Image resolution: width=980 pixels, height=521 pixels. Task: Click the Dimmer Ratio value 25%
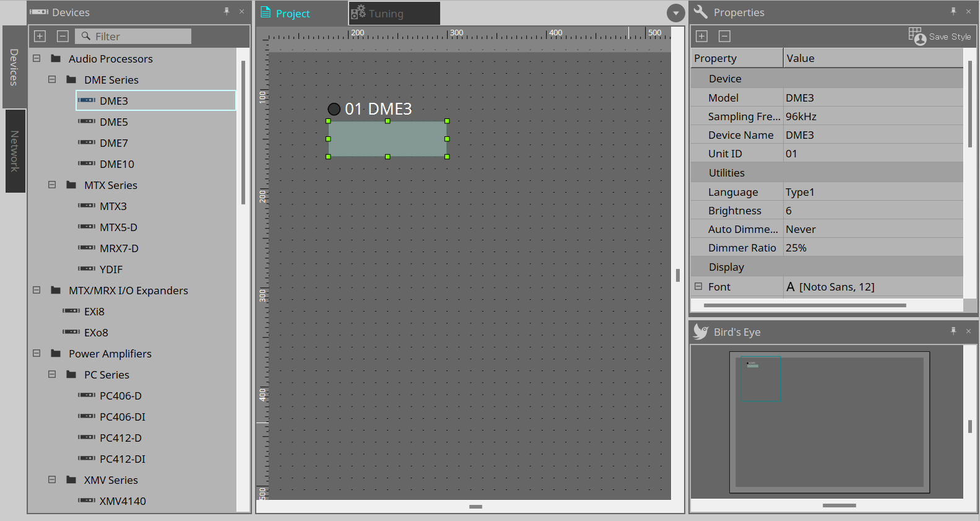point(873,248)
